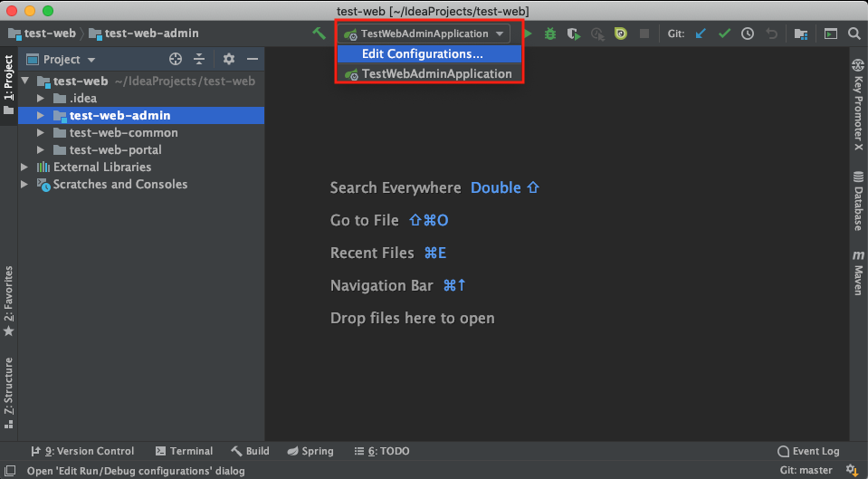Click the 'Recent Files' hint text
868x479 pixels.
(372, 253)
